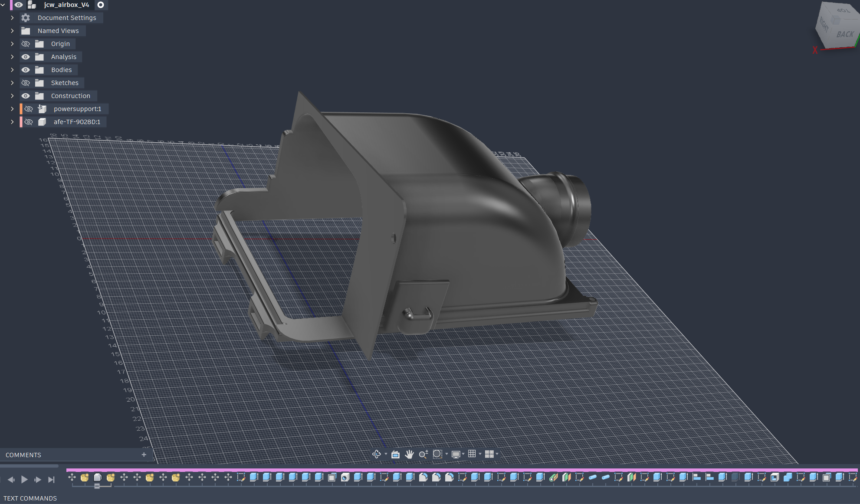Screen dimensions: 860x504
Task: Click the BACK face of the ViewCube
Action: tap(844, 34)
